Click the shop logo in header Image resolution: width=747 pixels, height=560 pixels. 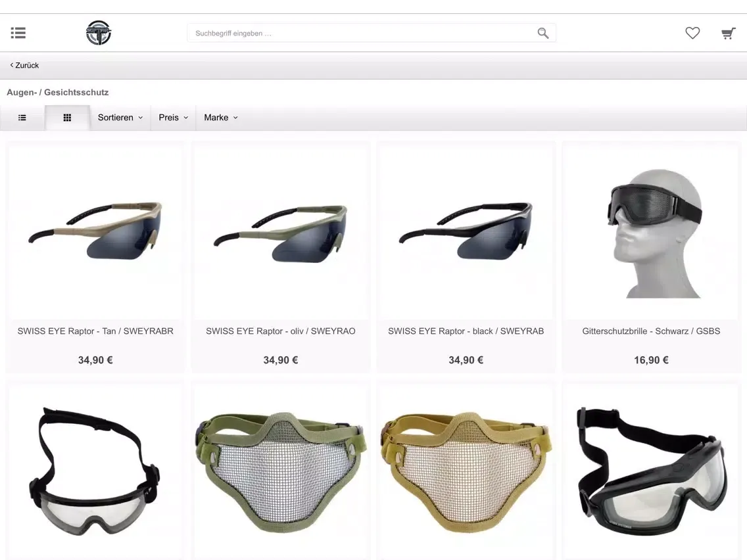[99, 33]
